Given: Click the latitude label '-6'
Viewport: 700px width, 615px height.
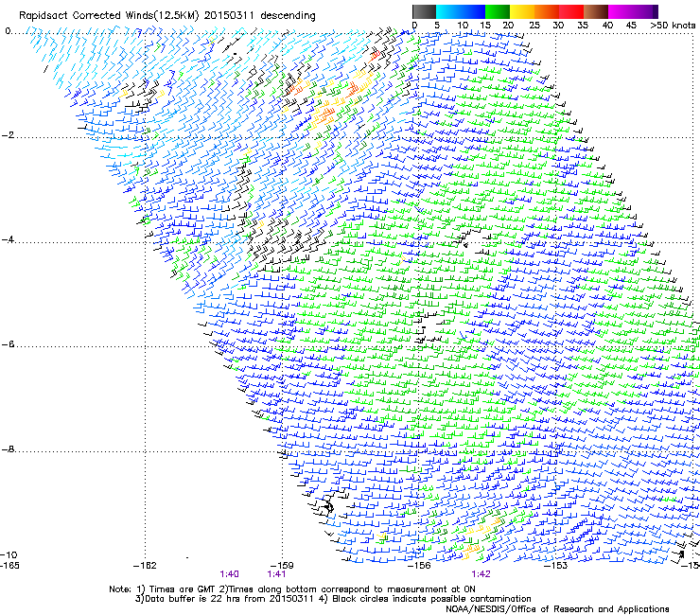Looking at the screenshot, I should (x=8, y=344).
